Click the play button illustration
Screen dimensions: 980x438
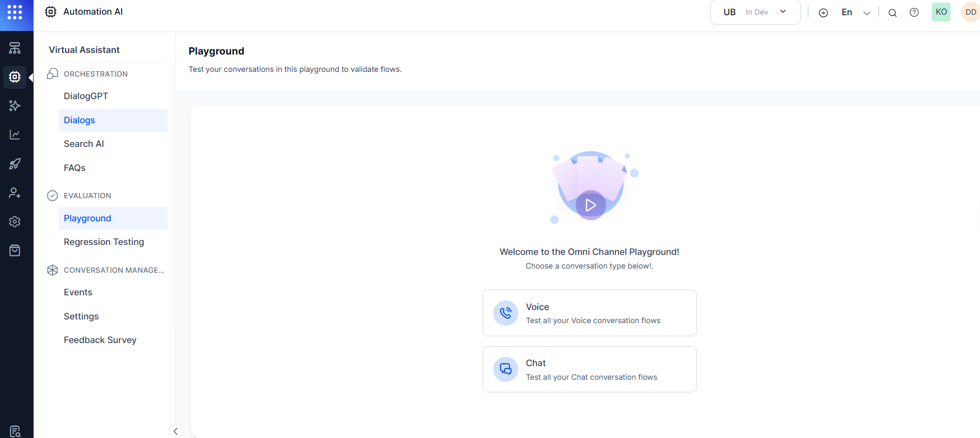[591, 205]
